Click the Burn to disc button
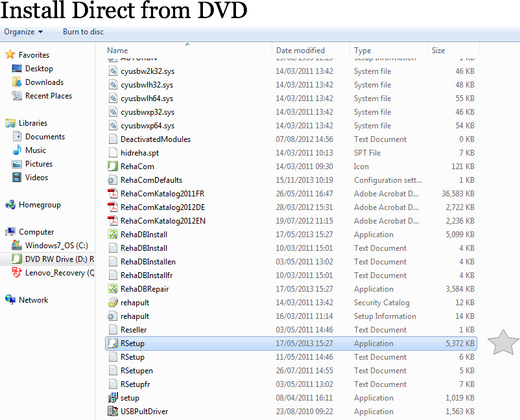Screen dimensions: 520x420 pos(83,32)
